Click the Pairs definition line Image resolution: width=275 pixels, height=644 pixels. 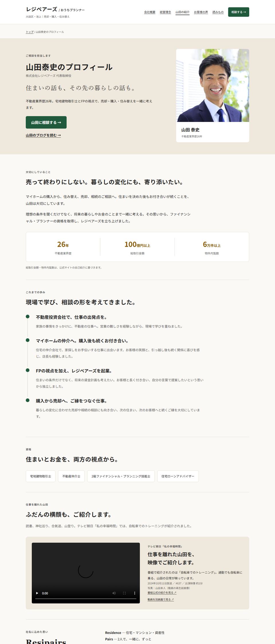[128, 639]
